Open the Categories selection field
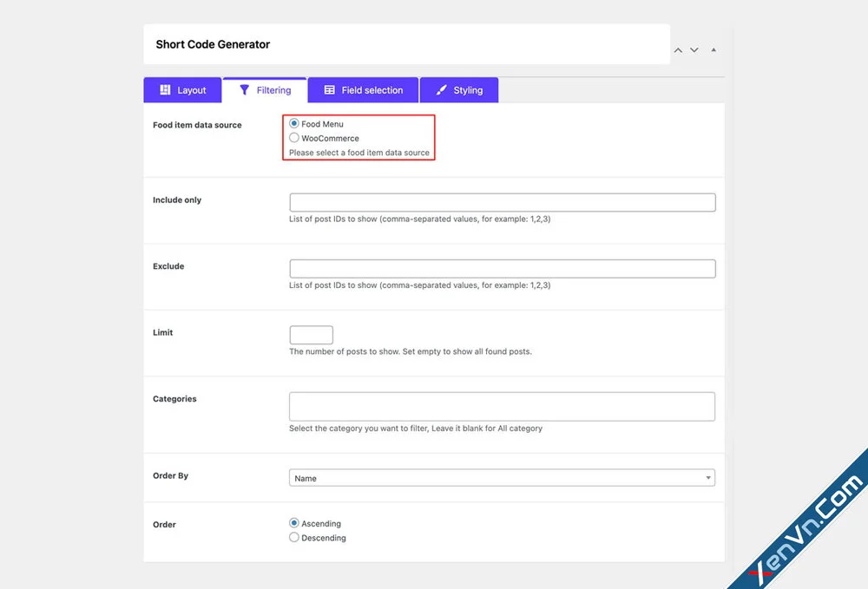 [x=502, y=406]
